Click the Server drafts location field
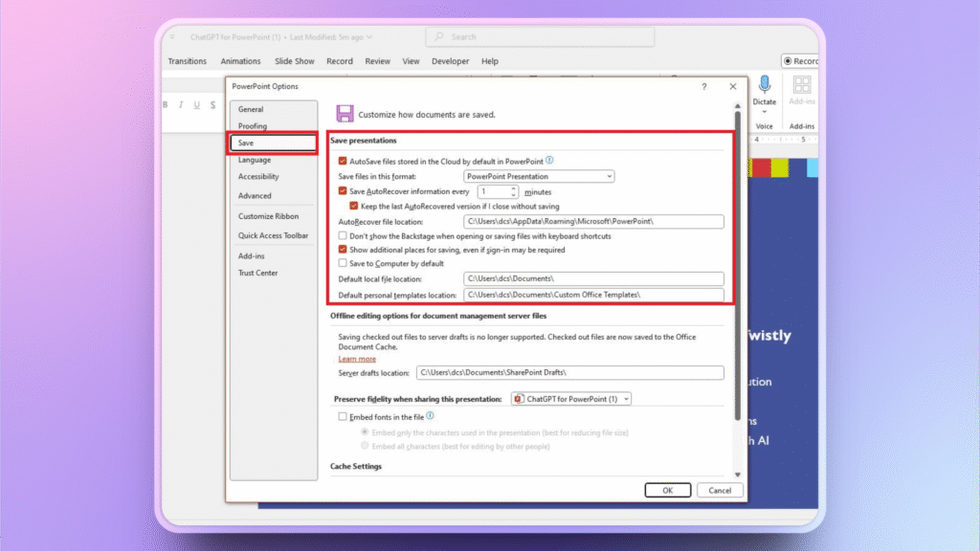Screen dimensions: 980x551 click(571, 372)
